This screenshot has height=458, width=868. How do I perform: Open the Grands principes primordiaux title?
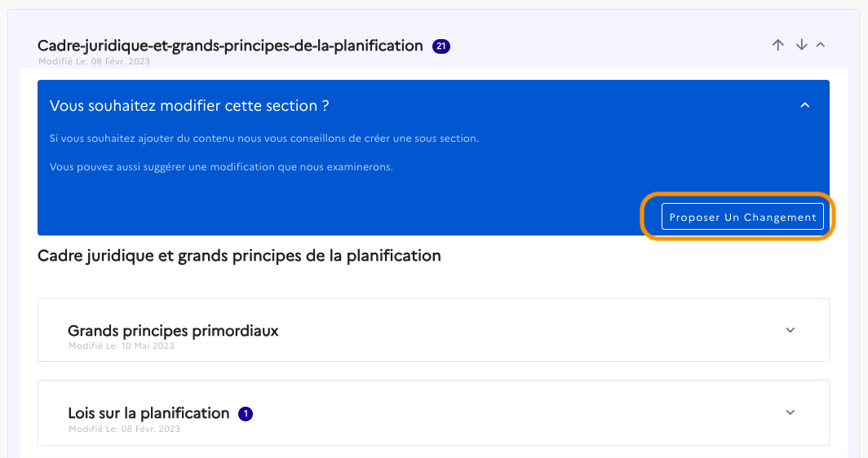tap(173, 331)
